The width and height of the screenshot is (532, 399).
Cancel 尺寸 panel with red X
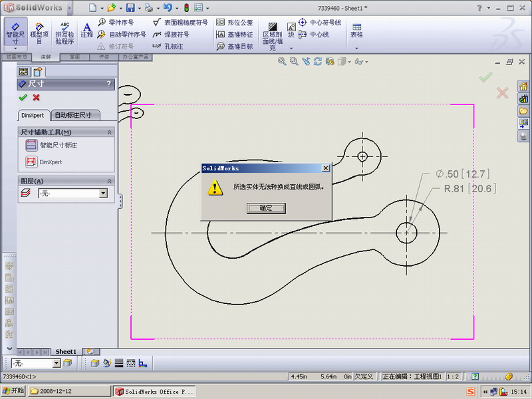point(36,97)
